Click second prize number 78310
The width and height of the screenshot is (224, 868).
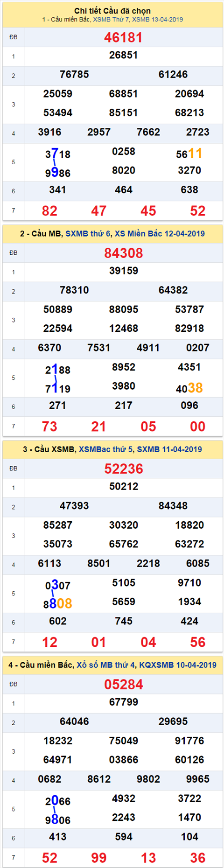click(74, 290)
